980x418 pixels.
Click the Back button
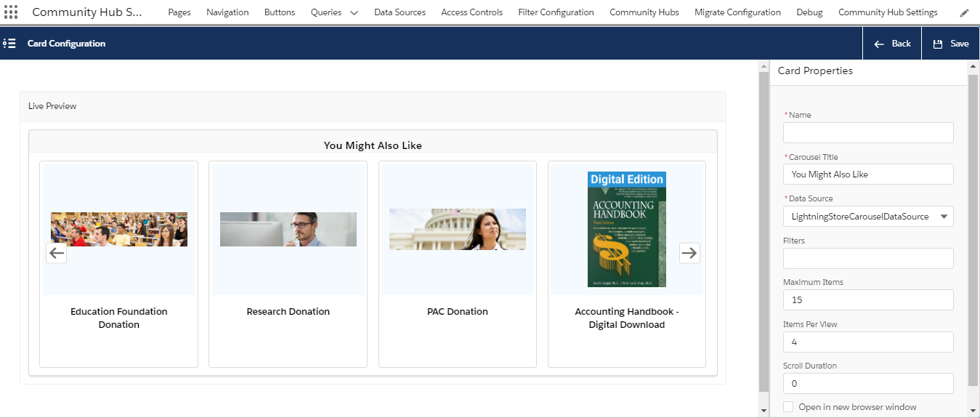(892, 44)
